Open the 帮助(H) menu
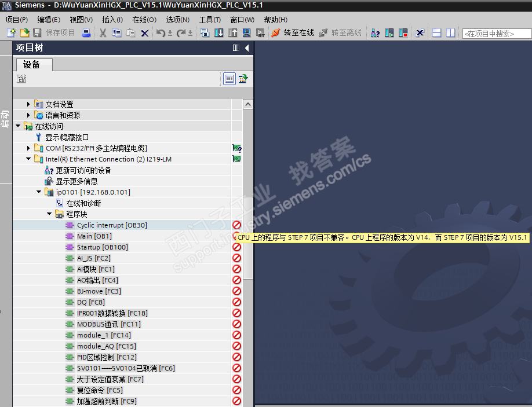This screenshot has height=407, width=532. 275,20
